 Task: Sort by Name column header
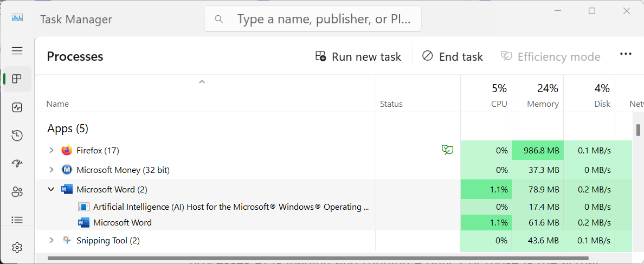57,104
